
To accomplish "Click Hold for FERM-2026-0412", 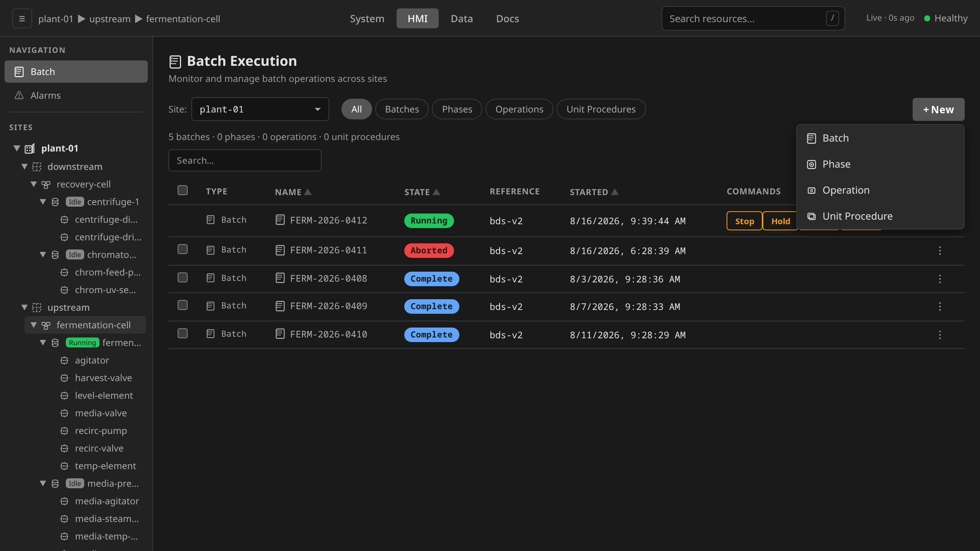I will click(780, 221).
